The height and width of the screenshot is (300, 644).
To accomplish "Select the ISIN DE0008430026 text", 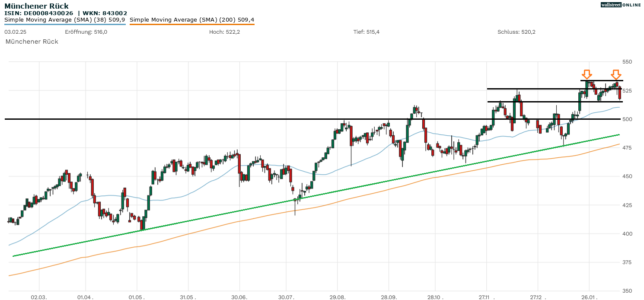I will 39,13.
